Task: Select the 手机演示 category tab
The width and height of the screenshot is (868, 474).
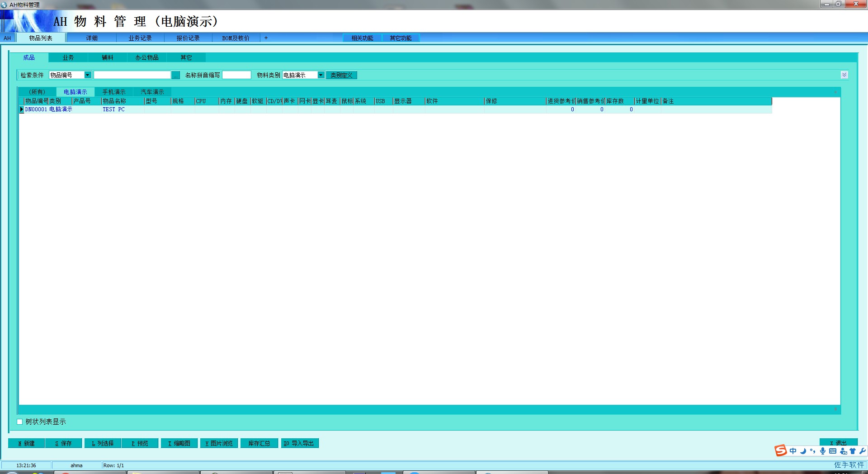Action: point(114,92)
